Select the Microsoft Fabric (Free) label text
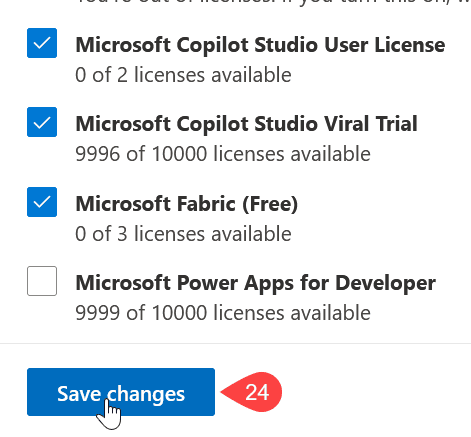 click(187, 204)
